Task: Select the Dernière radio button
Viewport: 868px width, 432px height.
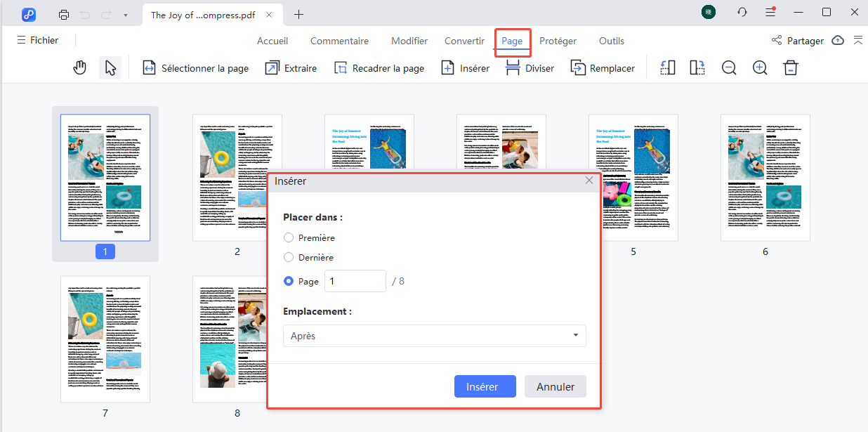Action: pos(288,257)
